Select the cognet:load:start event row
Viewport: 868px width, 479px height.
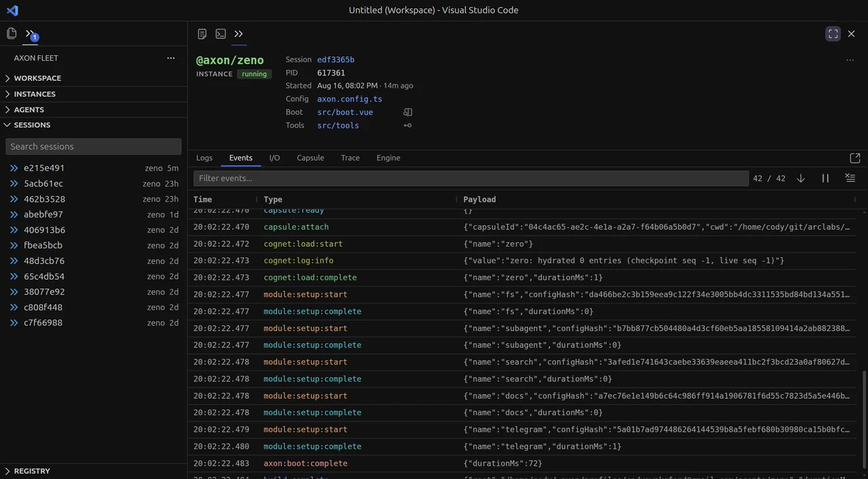(523, 244)
